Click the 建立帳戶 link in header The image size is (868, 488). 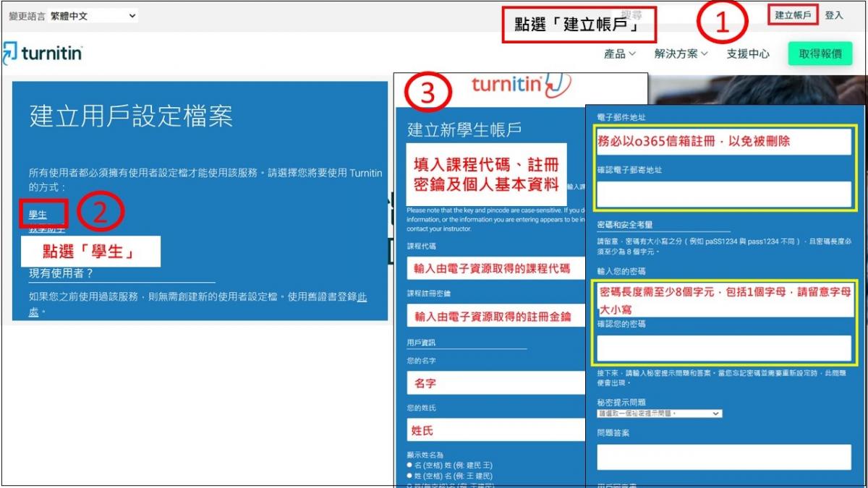(793, 14)
